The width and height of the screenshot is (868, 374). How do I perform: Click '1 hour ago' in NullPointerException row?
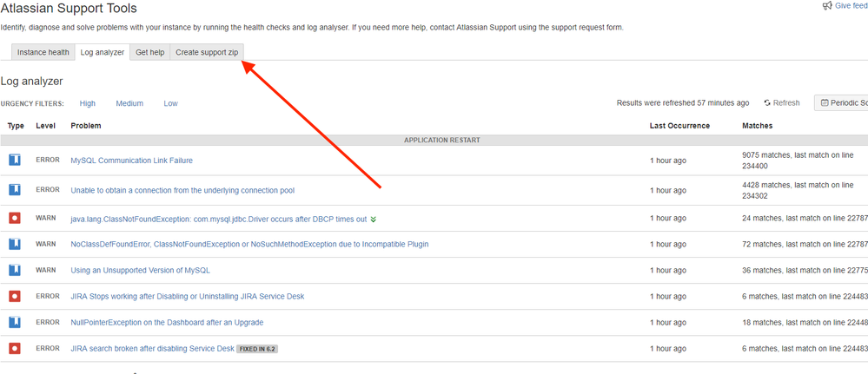(x=668, y=323)
